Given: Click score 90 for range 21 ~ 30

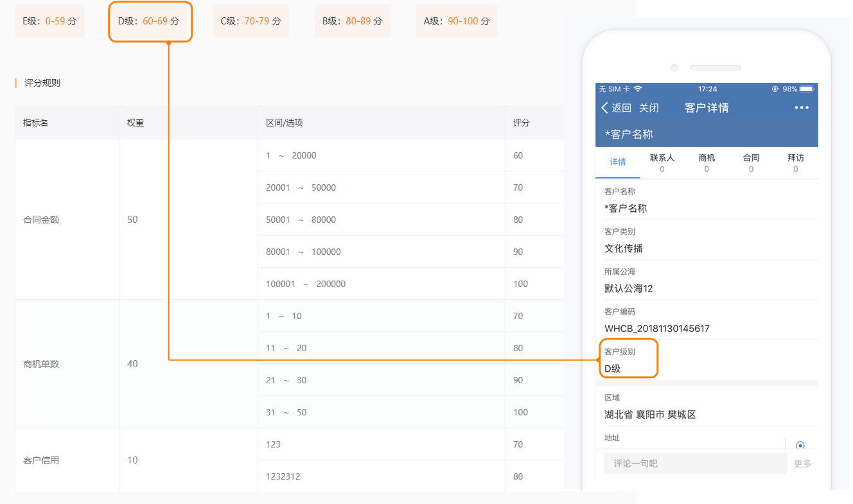Looking at the screenshot, I should 518,380.
